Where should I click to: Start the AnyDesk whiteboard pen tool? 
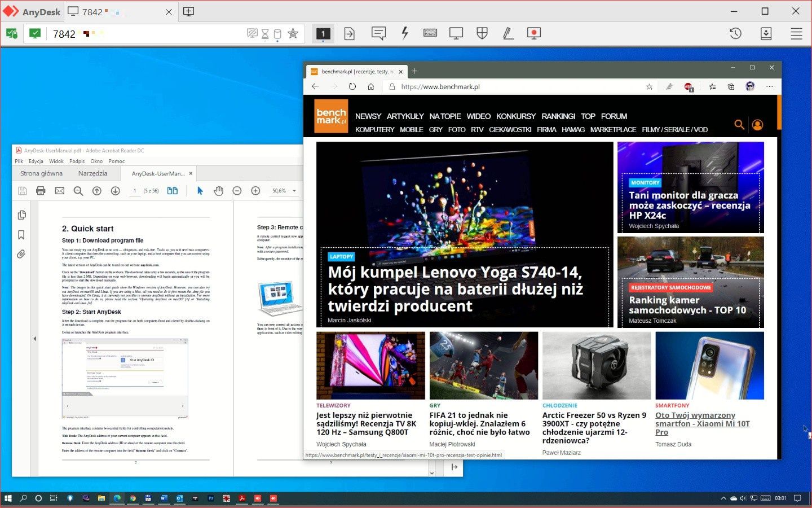coord(508,34)
